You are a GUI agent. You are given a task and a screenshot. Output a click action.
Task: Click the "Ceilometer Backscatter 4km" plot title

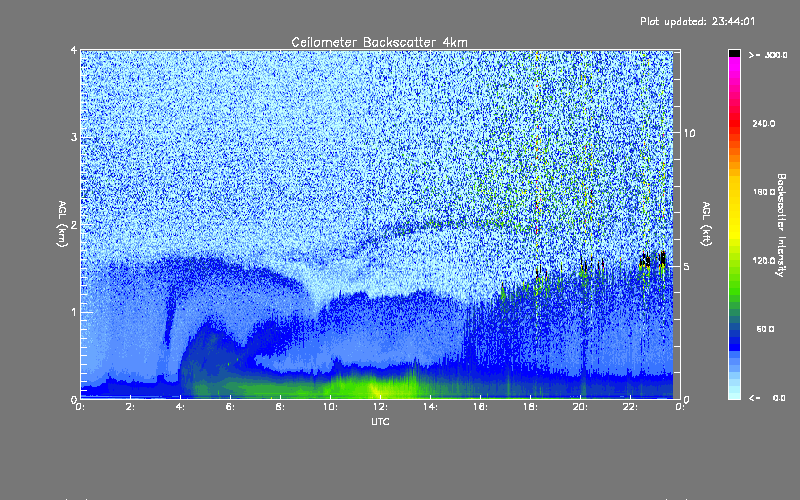click(379, 42)
